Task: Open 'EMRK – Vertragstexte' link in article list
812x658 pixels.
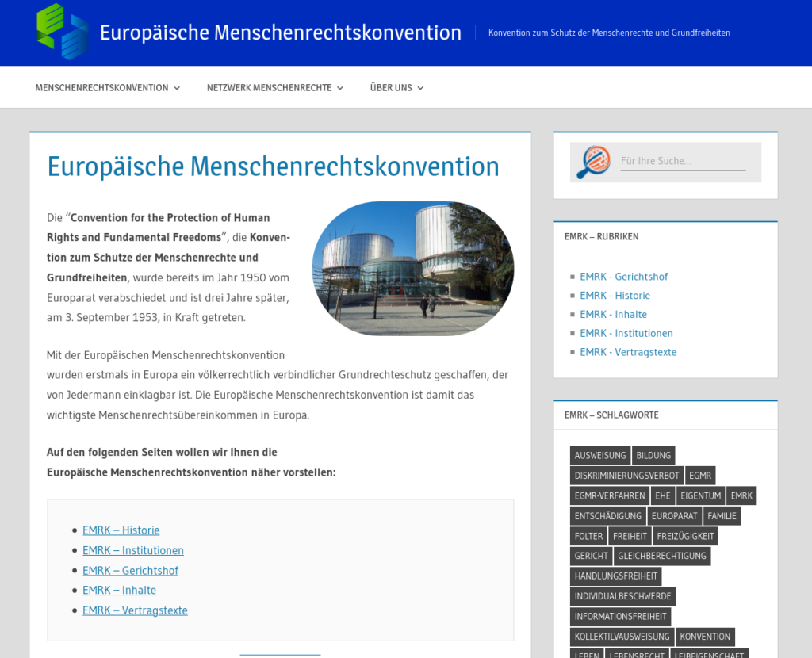Action: pos(135,610)
